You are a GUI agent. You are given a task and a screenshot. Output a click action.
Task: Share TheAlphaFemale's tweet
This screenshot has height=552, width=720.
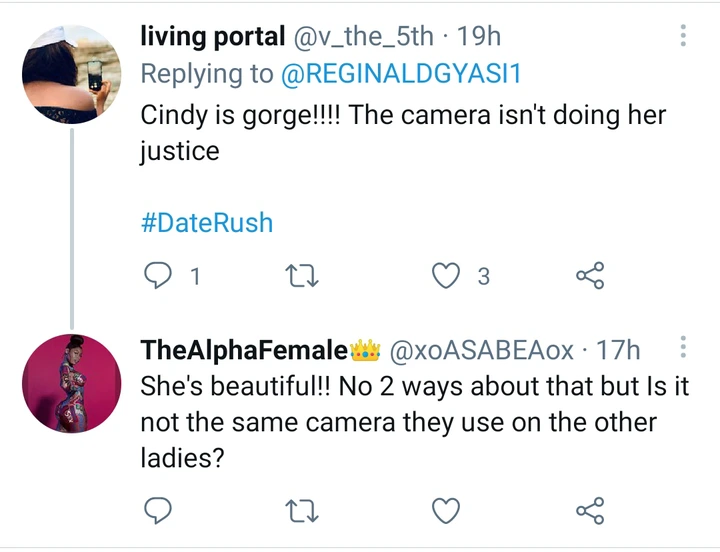pos(590,511)
